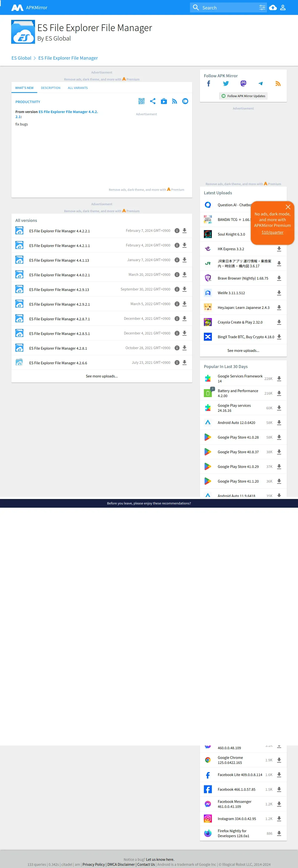The height and width of the screenshot is (868, 298).
Task: Download ES File Explorer 4.2.9.13
Action: point(185,289)
